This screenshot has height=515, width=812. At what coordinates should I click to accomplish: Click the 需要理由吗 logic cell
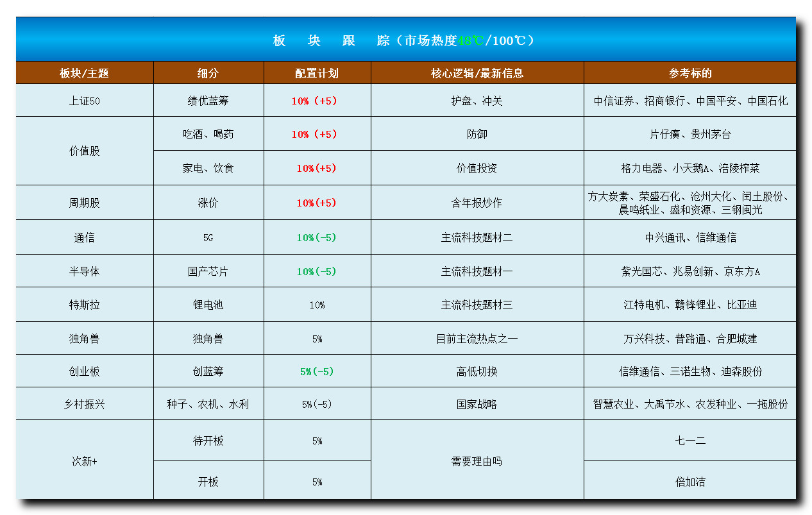(477, 460)
